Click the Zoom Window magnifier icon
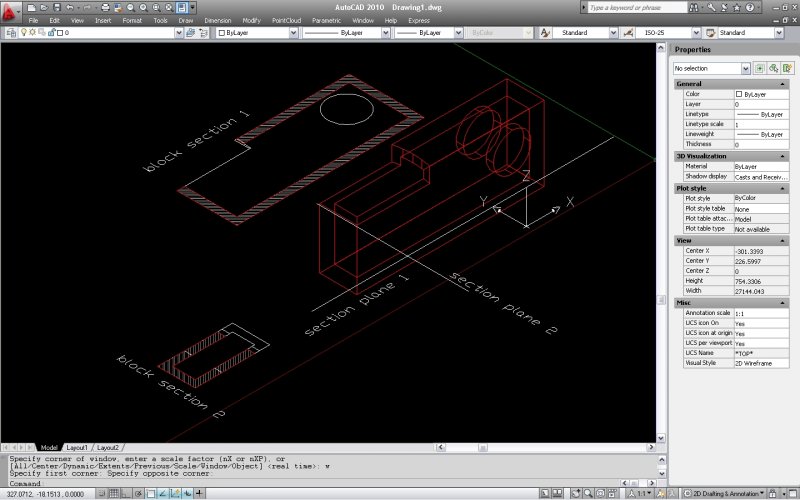 [156, 8]
